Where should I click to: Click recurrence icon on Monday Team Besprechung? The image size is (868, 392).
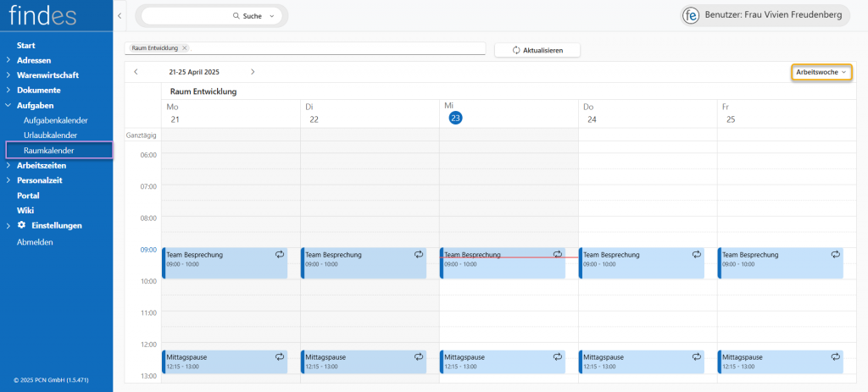(x=279, y=254)
